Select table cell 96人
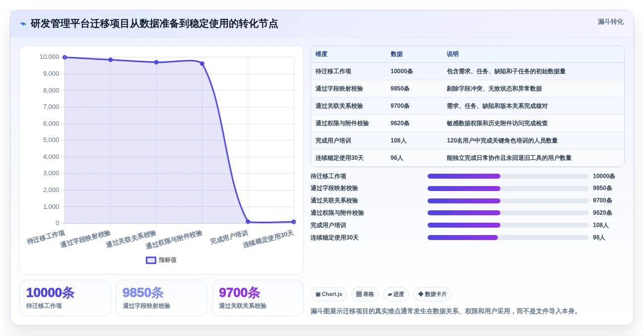This screenshot has width=644, height=336. point(397,158)
